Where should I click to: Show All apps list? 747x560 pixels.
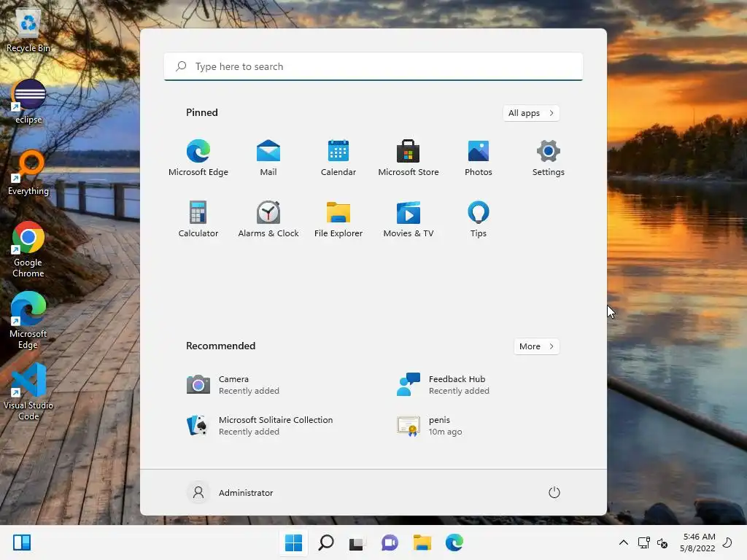[531, 113]
